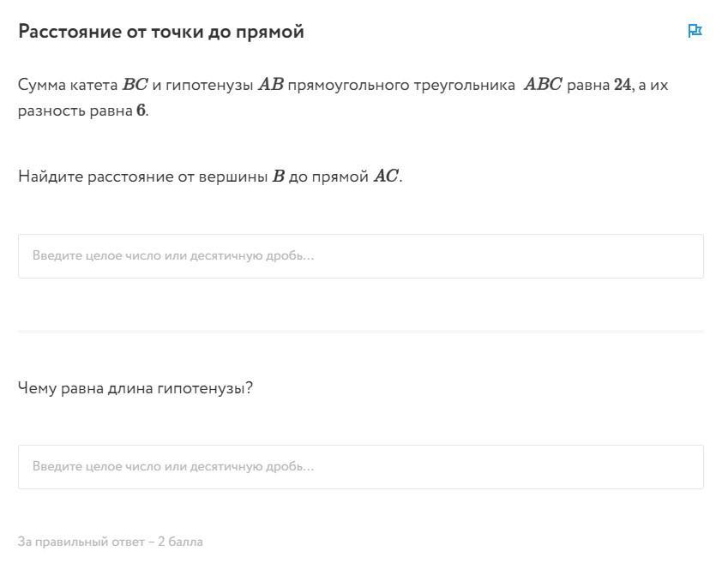Click the triangle name ABC in the statement
This screenshot has width=728, height=575.
(543, 85)
